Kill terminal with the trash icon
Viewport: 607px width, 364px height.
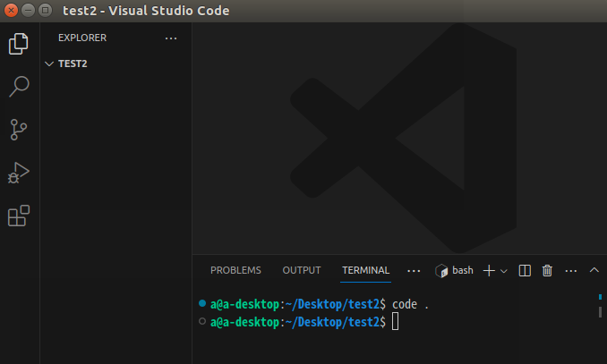point(547,271)
